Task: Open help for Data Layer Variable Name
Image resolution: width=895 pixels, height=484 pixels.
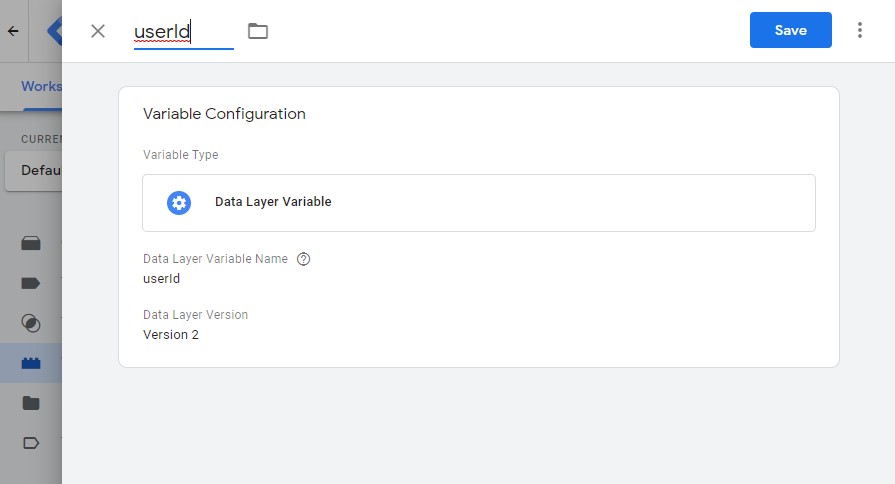Action: (304, 259)
